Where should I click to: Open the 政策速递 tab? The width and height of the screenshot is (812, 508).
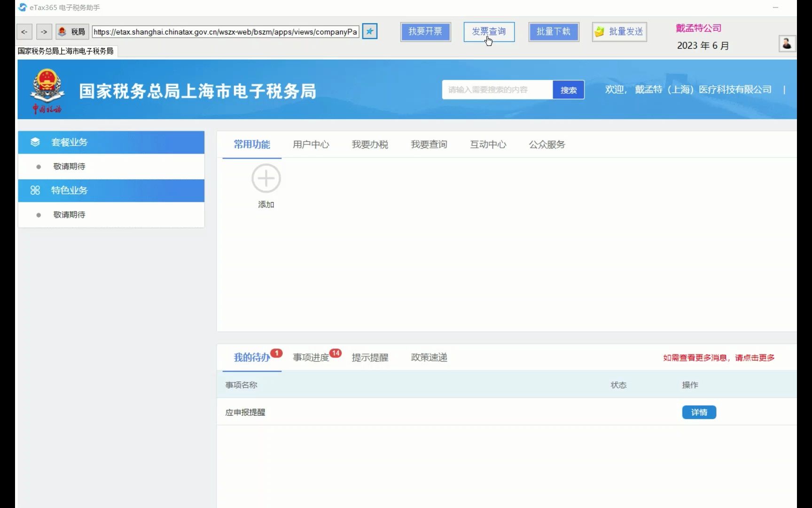click(429, 357)
